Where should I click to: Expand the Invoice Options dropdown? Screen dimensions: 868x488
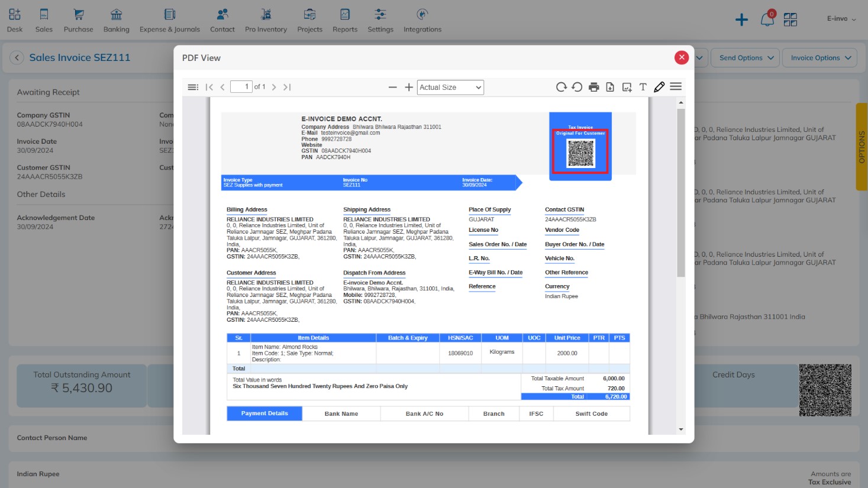tap(820, 57)
